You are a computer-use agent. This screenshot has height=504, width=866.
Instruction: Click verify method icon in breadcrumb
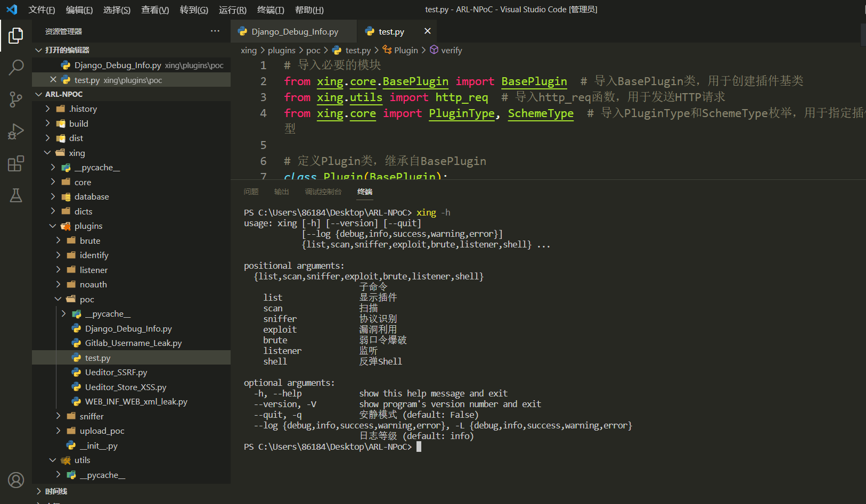pyautogui.click(x=434, y=49)
